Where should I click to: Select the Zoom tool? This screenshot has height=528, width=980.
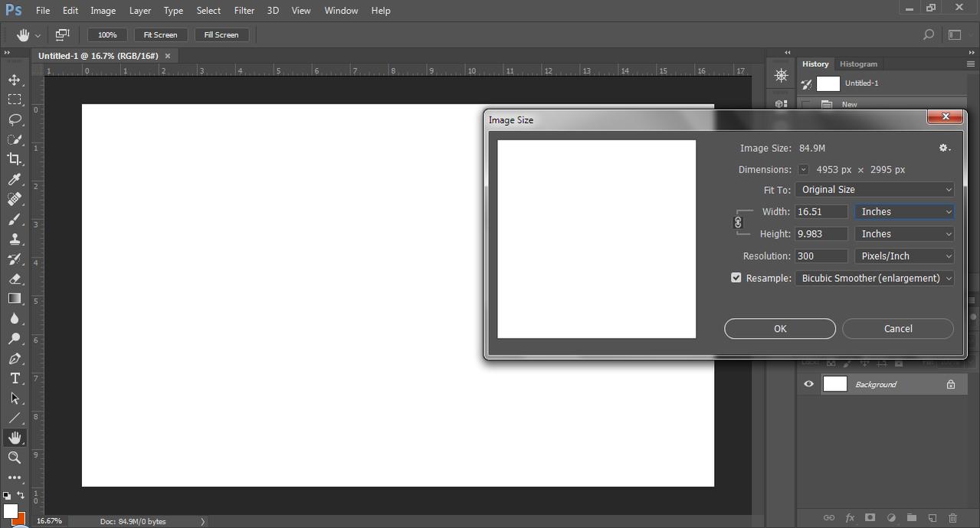click(15, 457)
